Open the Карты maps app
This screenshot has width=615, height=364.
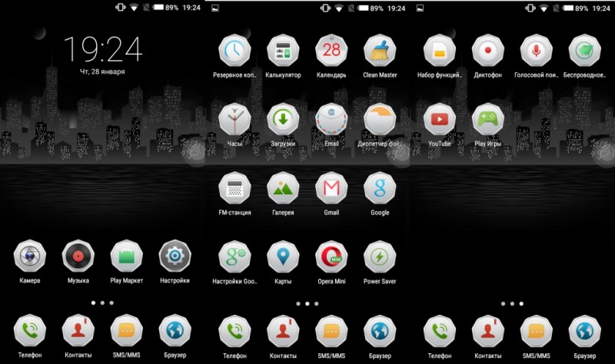click(283, 257)
